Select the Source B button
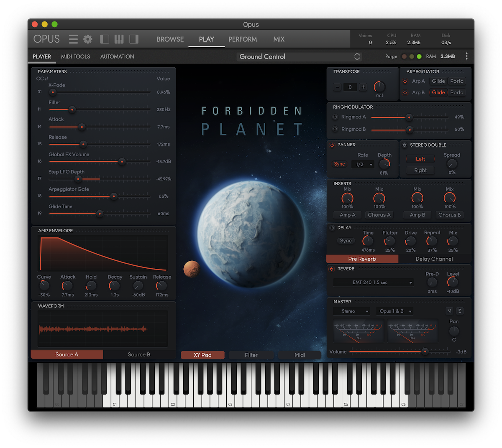The width and height of the screenshot is (502, 448). (139, 354)
